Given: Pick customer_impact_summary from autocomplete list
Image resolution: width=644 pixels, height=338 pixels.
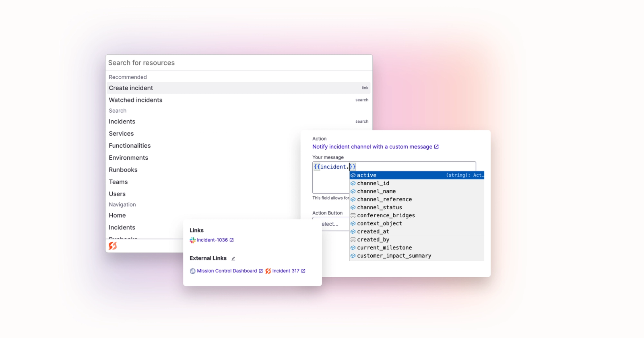Looking at the screenshot, I should [417, 256].
